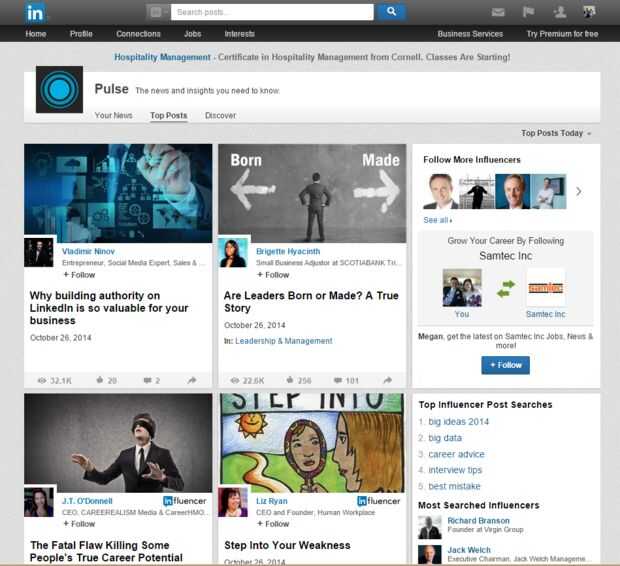620x566 pixels.
Task: Click the LinkedIn logo icon
Action: [35, 12]
